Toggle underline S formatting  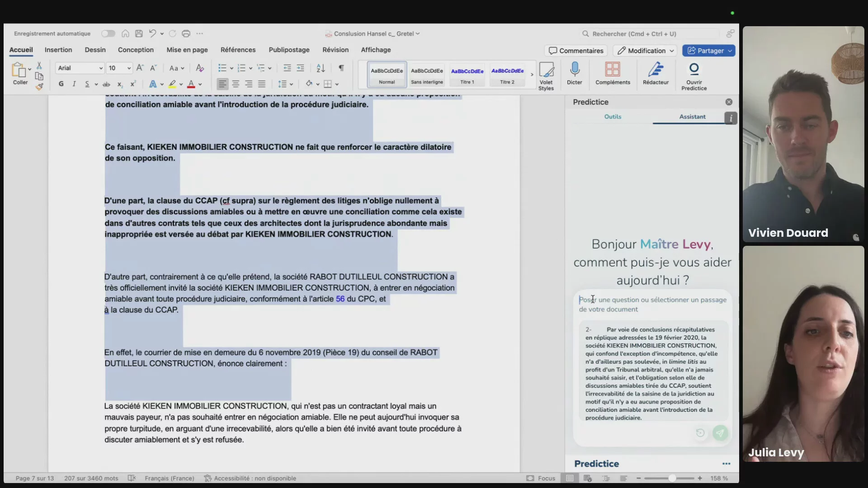click(x=87, y=84)
